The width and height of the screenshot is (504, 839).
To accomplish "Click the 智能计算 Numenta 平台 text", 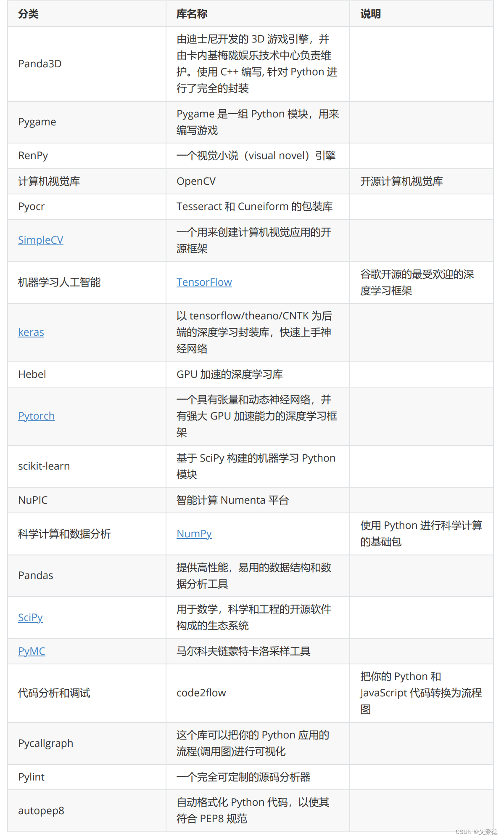I will tap(232, 500).
